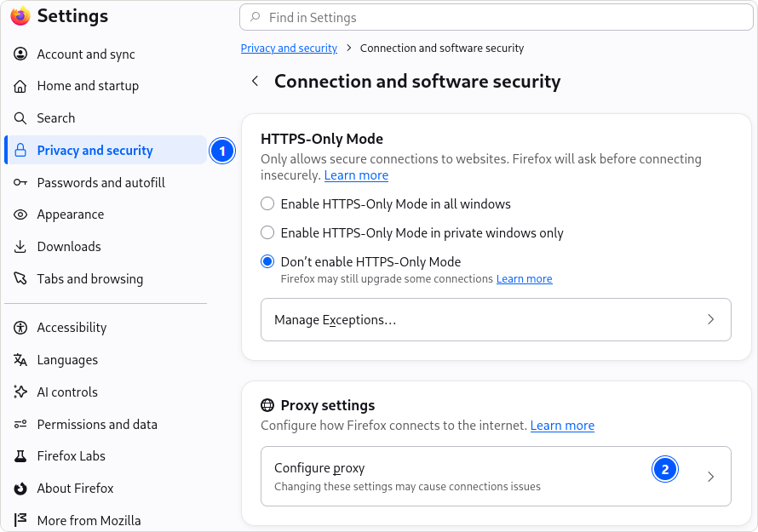This screenshot has width=758, height=532.
Task: Click the Appearance eye icon
Action: pyautogui.click(x=20, y=215)
